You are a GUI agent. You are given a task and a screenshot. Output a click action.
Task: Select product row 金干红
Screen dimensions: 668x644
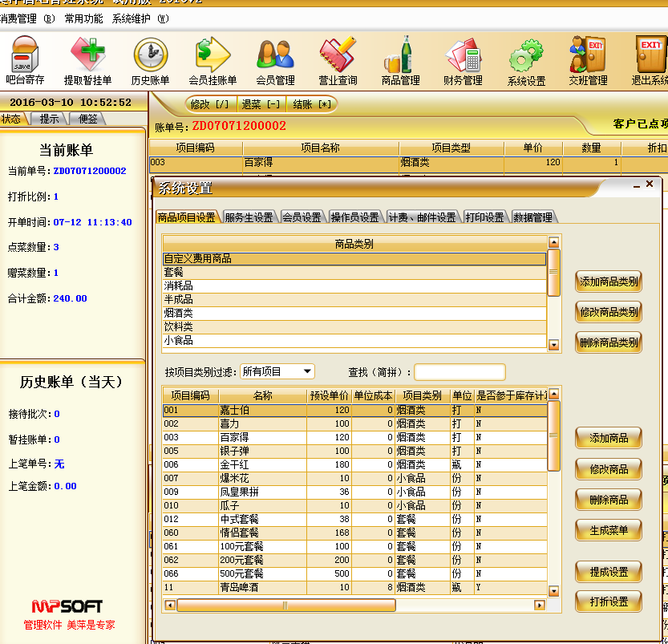(354, 464)
